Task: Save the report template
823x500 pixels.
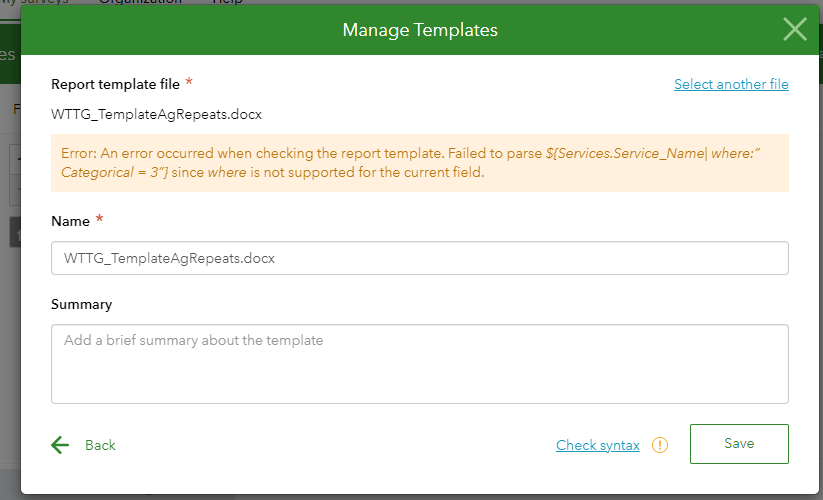Action: coord(739,443)
